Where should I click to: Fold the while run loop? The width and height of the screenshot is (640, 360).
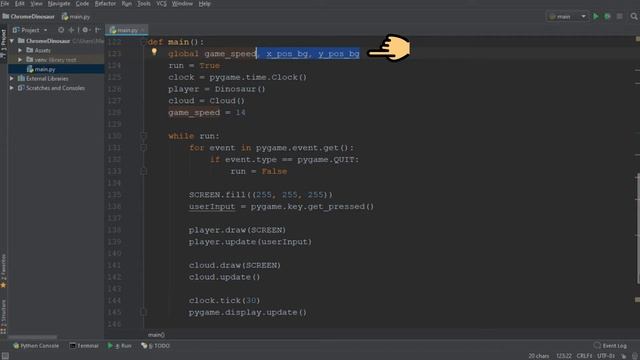[144, 136]
